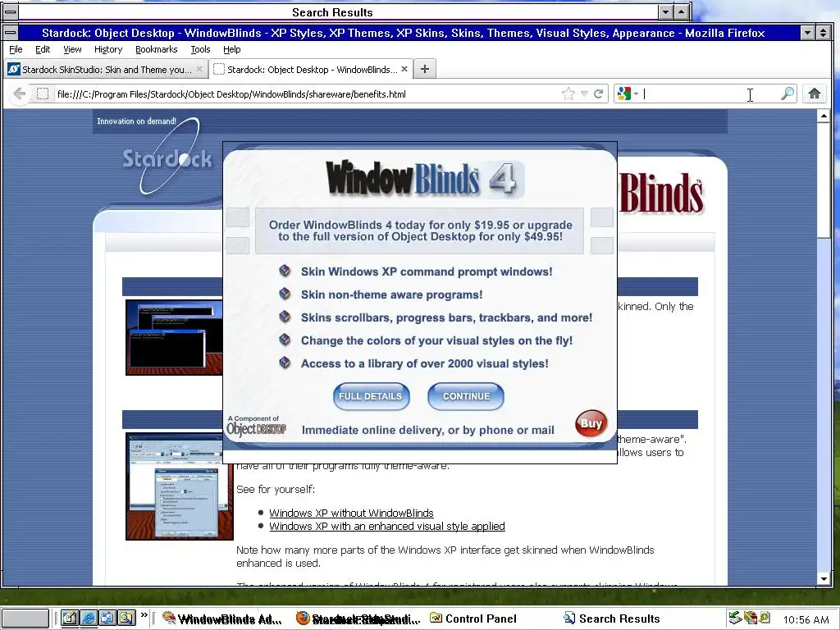
Task: Click the bullet icon beside Skin Windows XP command prompt
Action: (285, 271)
